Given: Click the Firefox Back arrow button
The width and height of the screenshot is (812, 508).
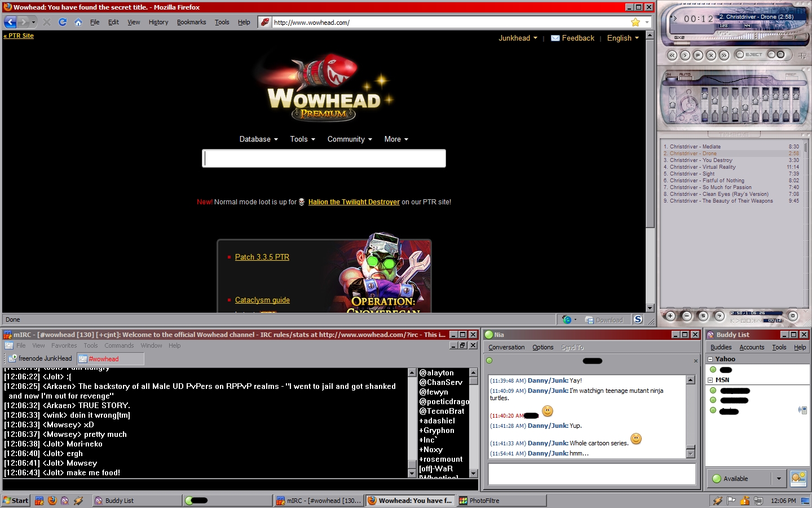Looking at the screenshot, I should pyautogui.click(x=10, y=22).
